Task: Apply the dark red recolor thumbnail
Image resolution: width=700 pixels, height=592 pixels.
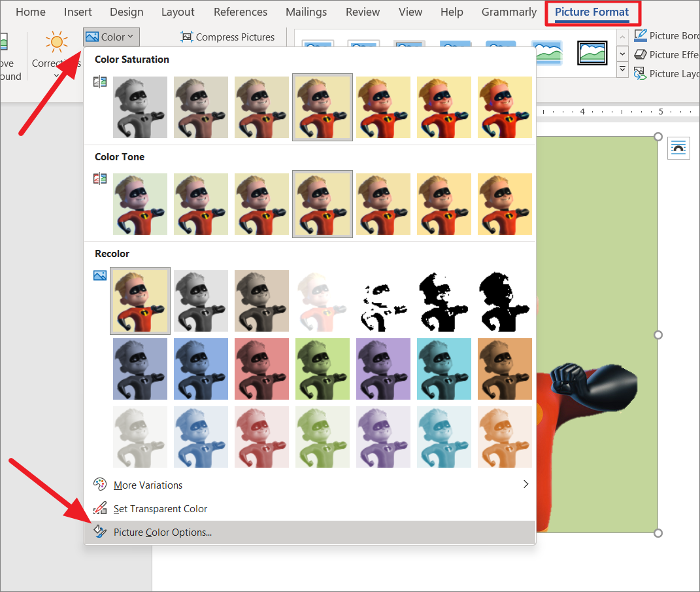Action: click(x=261, y=369)
